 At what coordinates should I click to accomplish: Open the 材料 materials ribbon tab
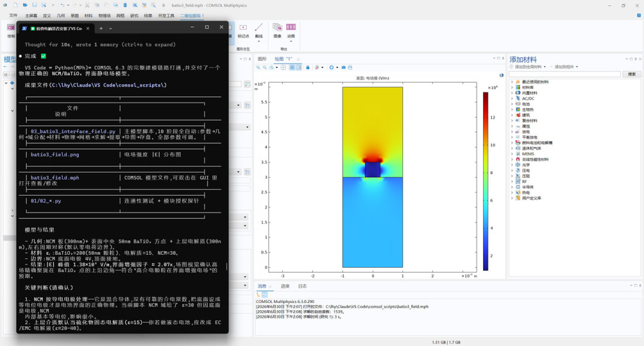[x=88, y=16]
